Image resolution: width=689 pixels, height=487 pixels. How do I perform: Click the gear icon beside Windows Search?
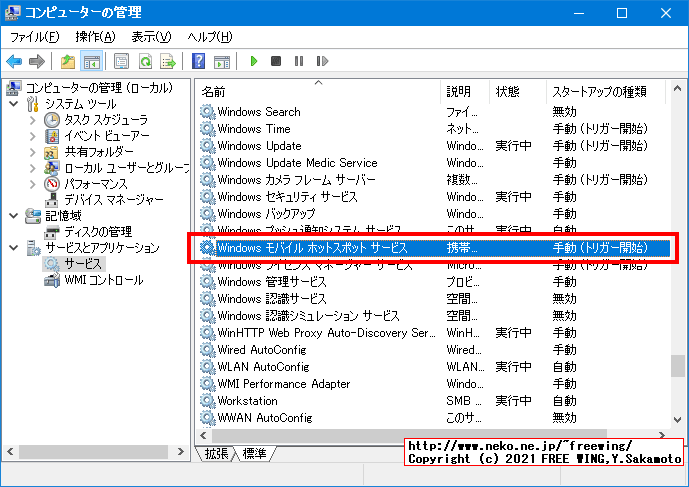tap(207, 112)
